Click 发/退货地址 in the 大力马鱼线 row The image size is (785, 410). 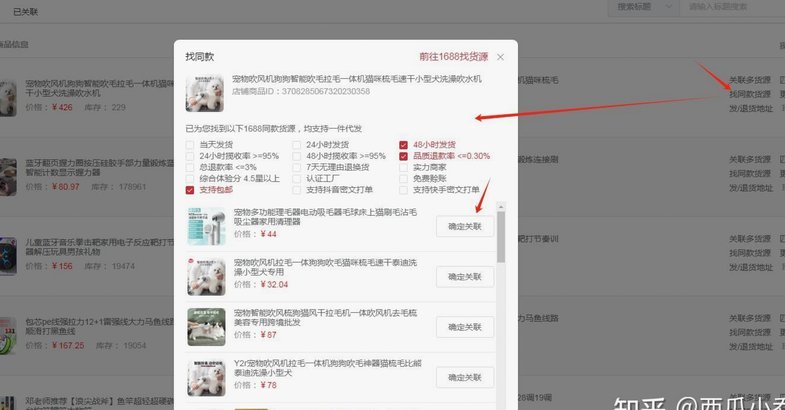(750, 346)
